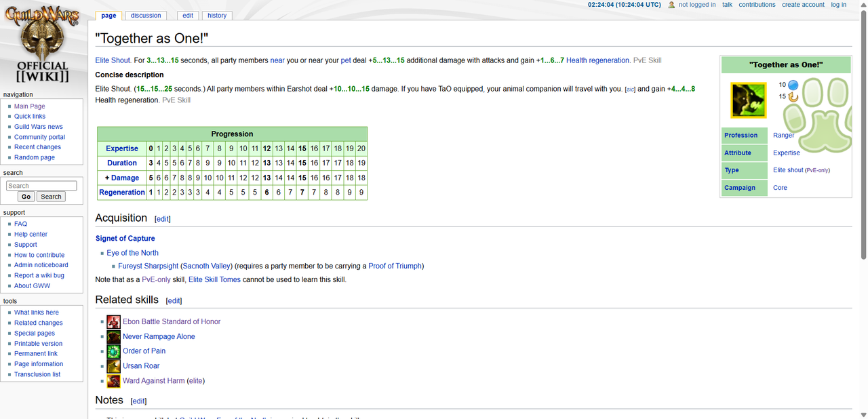Open About GWW link
Screen dimensions: 868x419
(32, 285)
